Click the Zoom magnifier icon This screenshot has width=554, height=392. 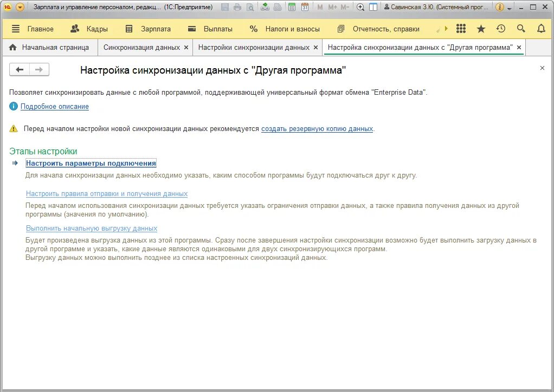point(360,7)
